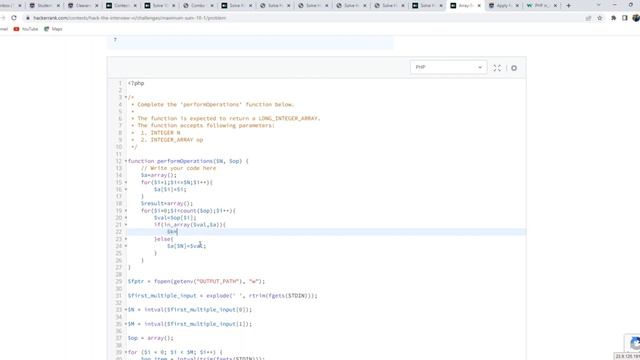The height and width of the screenshot is (360, 640).
Task: Click '$result=array();' on line 18
Action: 167,203
